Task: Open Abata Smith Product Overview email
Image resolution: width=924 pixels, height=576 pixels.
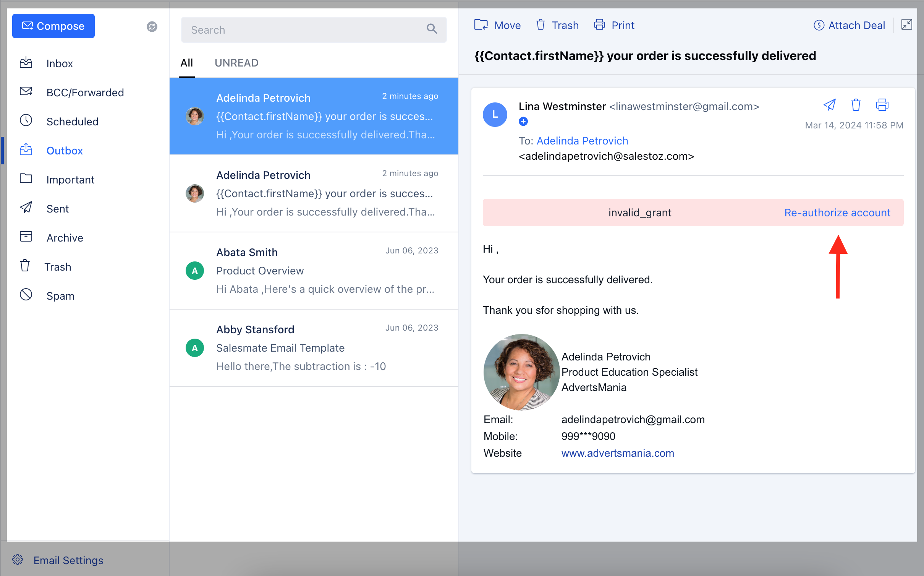Action: click(313, 271)
